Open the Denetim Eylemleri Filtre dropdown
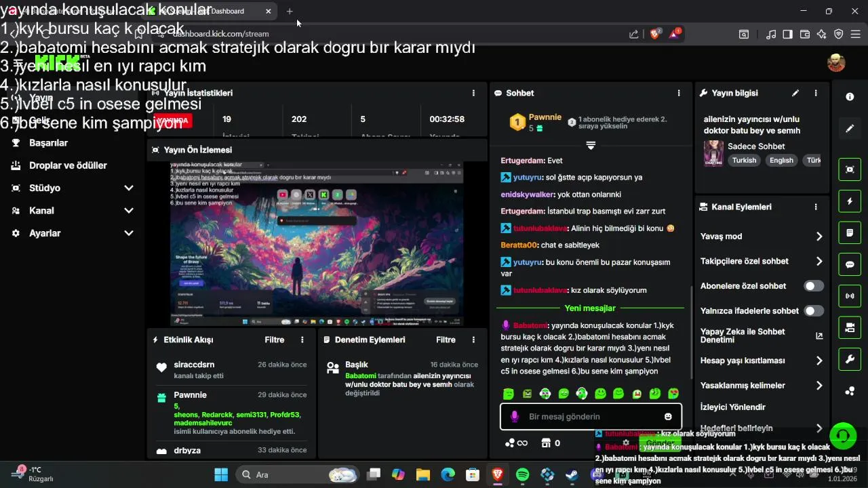The image size is (868, 488). [446, 340]
